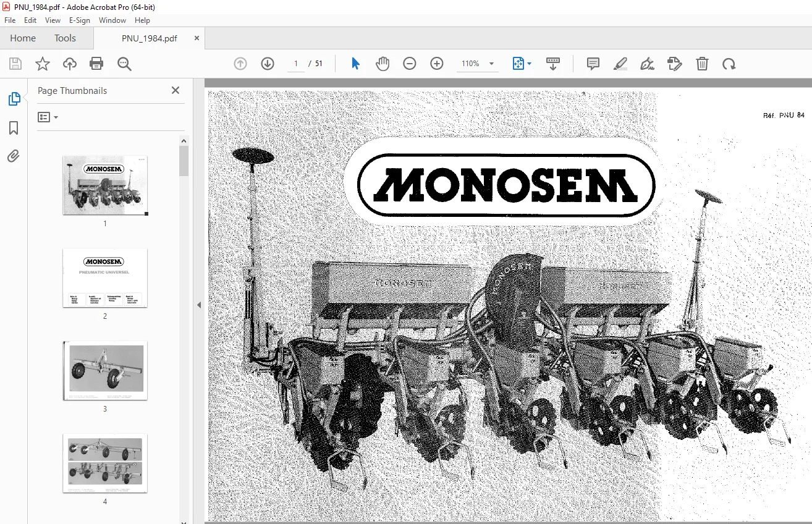Image resolution: width=812 pixels, height=524 pixels.
Task: Zoom in with the plus icon
Action: (x=437, y=64)
